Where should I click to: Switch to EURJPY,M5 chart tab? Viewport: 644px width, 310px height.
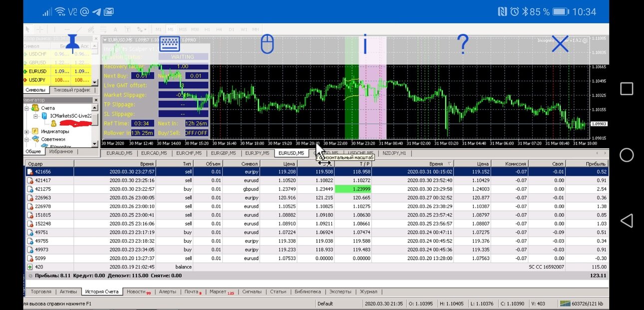coord(258,153)
